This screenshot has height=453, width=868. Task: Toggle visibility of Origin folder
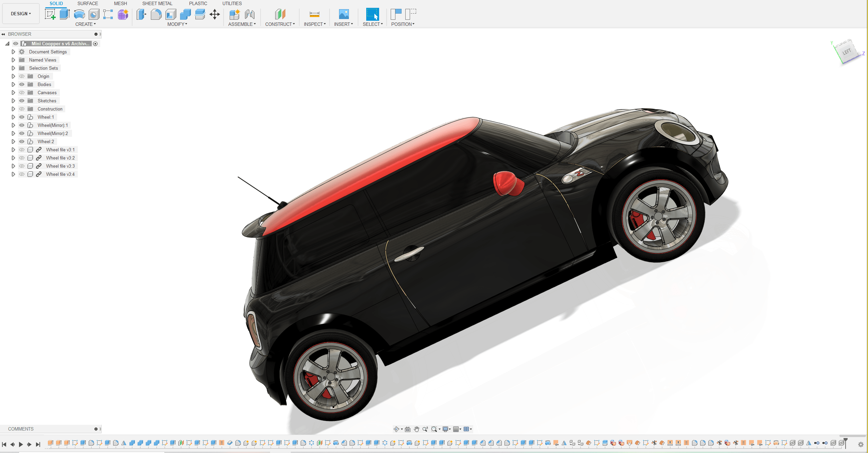pos(22,76)
